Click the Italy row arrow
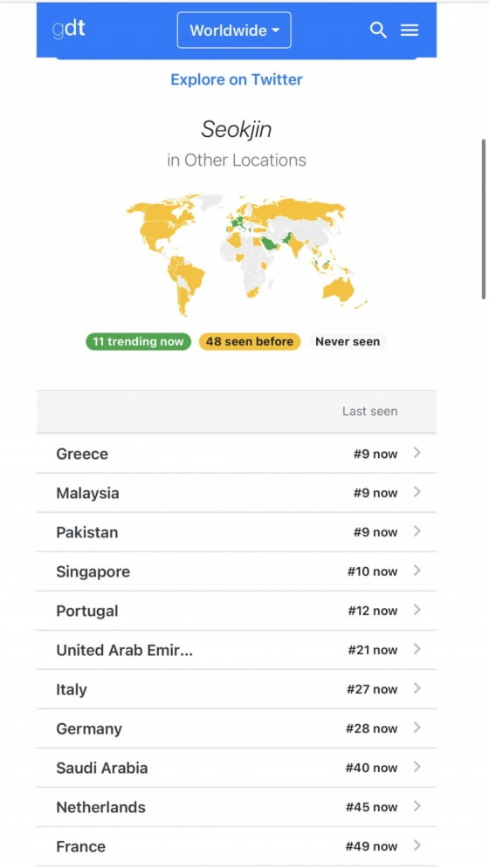The width and height of the screenshot is (489, 868). tap(417, 688)
